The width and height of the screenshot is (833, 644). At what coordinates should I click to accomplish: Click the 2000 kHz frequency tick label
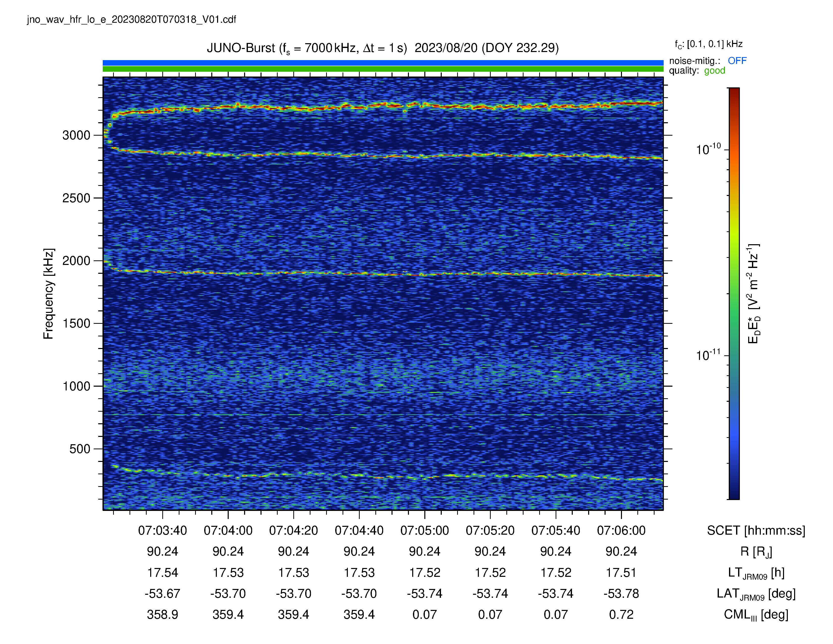pyautogui.click(x=76, y=261)
